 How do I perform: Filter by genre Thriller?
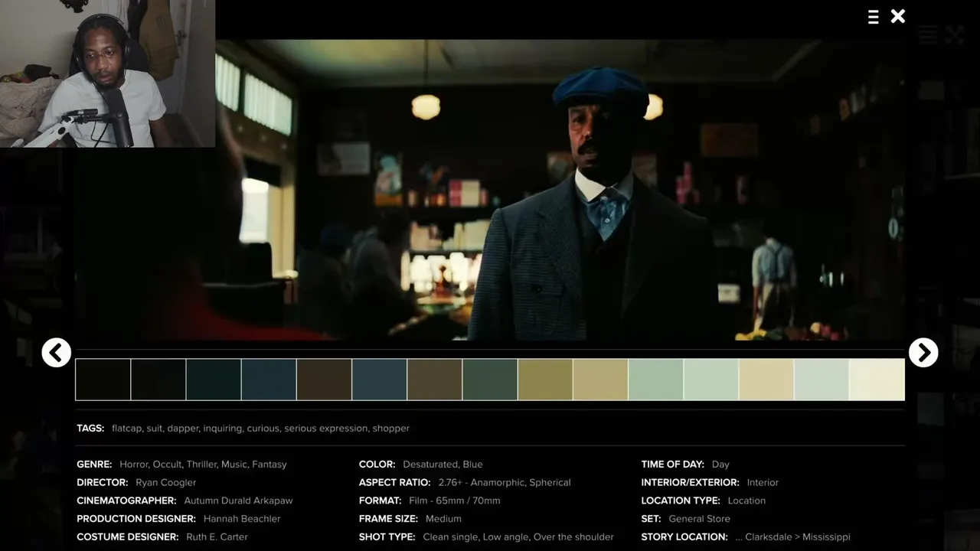click(x=201, y=465)
